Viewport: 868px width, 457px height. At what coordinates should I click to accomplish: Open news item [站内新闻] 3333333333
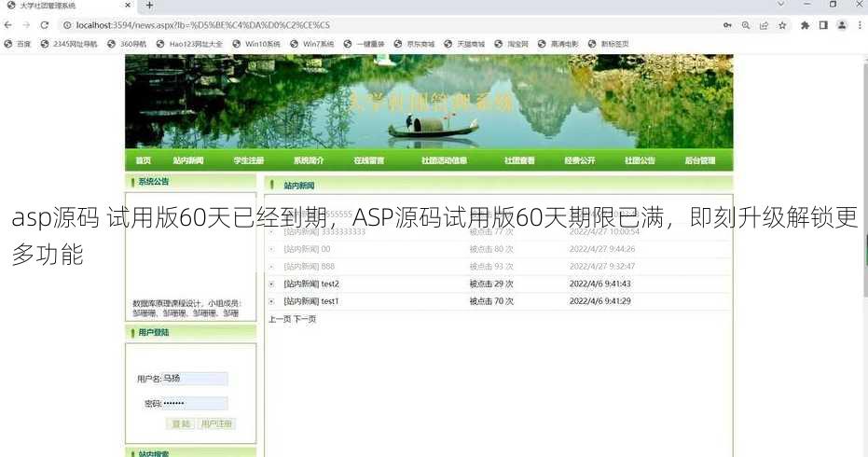[x=324, y=231]
